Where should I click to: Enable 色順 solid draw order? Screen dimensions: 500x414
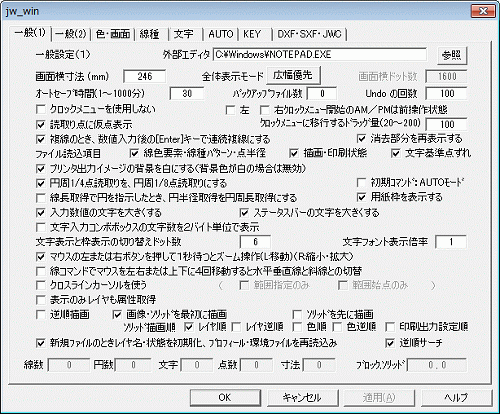coord(297,327)
